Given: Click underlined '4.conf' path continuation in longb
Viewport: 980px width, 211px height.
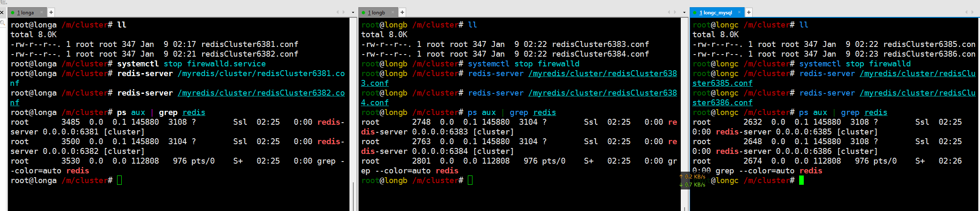Looking at the screenshot, I should (x=375, y=103).
